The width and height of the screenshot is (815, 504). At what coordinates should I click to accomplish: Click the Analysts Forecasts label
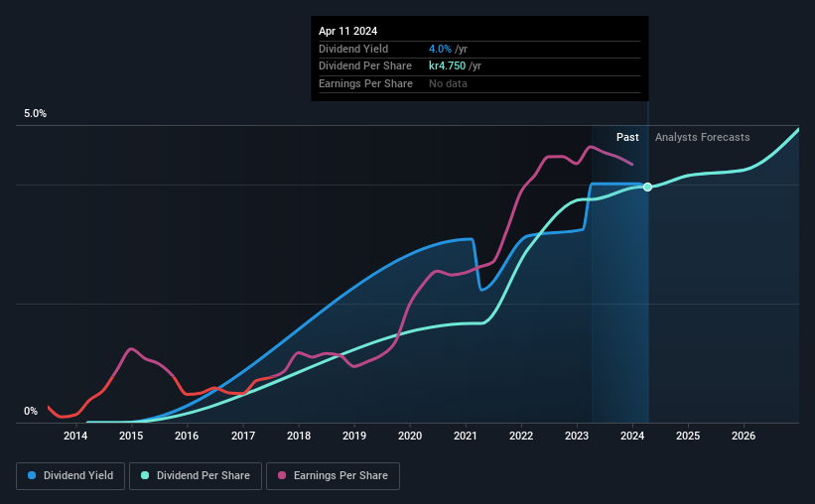pyautogui.click(x=702, y=137)
